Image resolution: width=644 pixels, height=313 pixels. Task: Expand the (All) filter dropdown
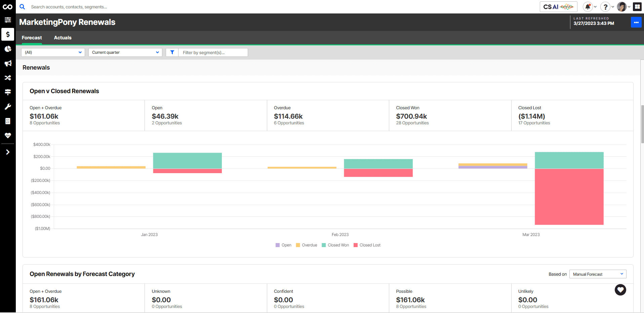coord(53,52)
